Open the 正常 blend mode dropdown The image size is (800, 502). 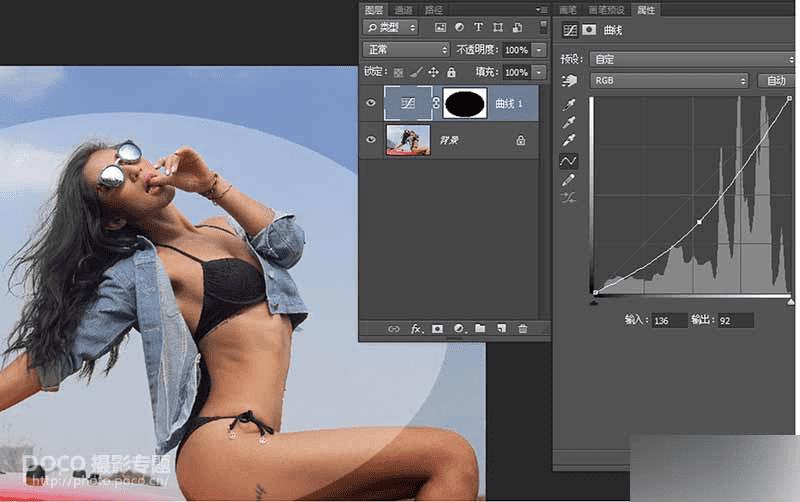point(405,49)
